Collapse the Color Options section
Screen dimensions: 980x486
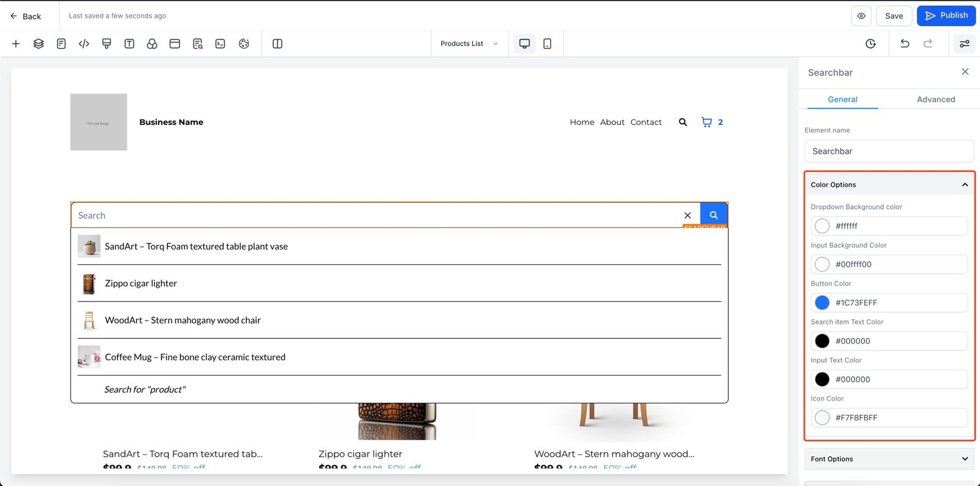point(965,184)
